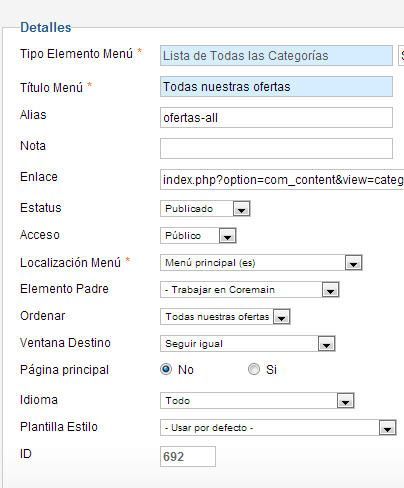Expand the Idioma dropdown
404x488 pixels.
pyautogui.click(x=257, y=401)
